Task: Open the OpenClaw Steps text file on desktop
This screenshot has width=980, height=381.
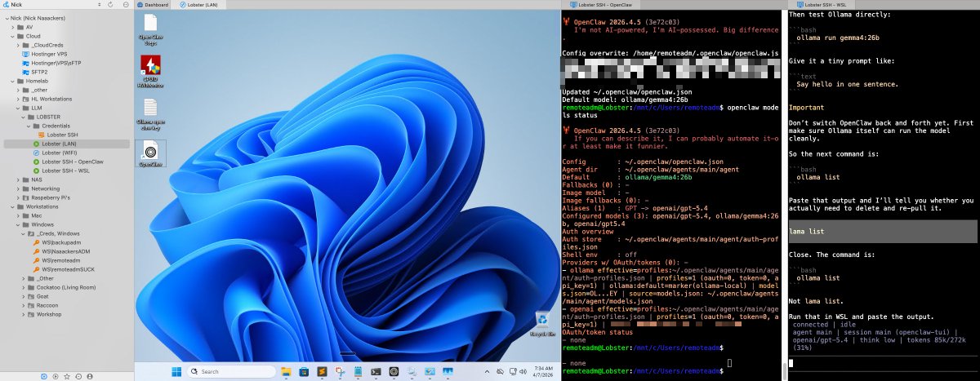Action: [x=150, y=27]
